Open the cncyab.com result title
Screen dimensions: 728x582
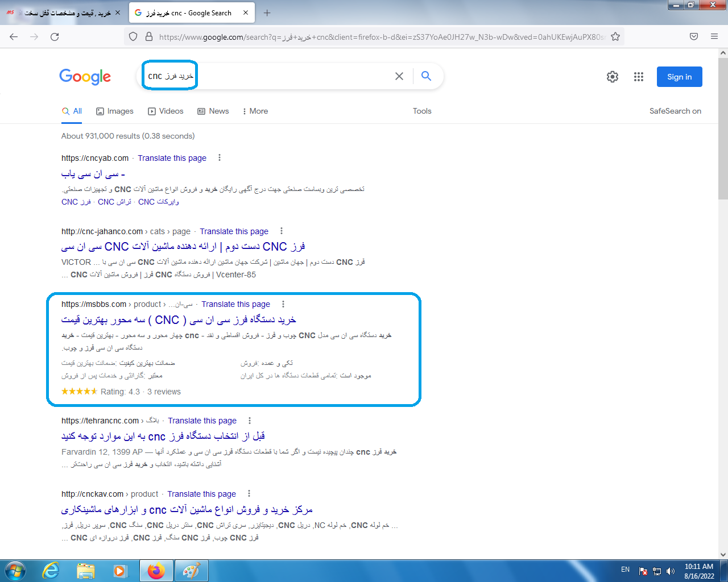click(93, 174)
